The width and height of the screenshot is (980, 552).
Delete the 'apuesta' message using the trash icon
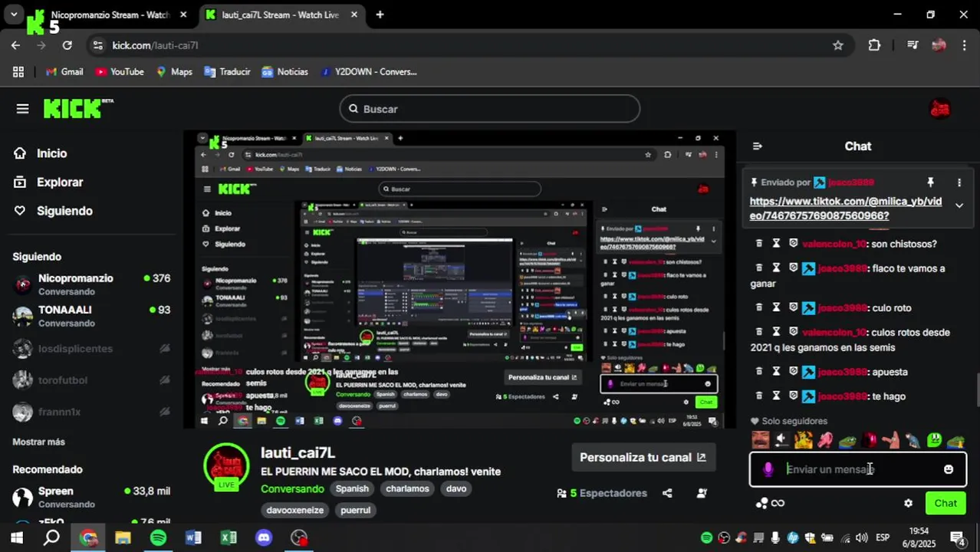pyautogui.click(x=759, y=372)
